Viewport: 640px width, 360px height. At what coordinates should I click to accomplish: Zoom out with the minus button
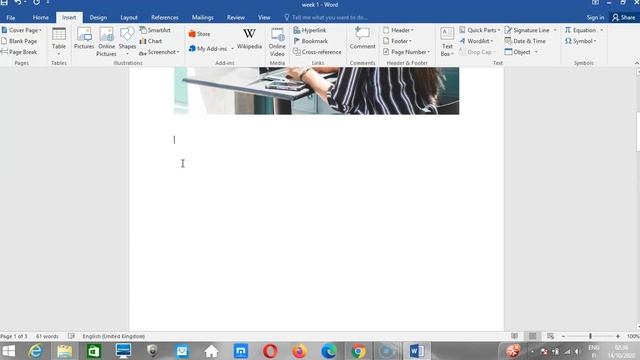[x=564, y=336]
